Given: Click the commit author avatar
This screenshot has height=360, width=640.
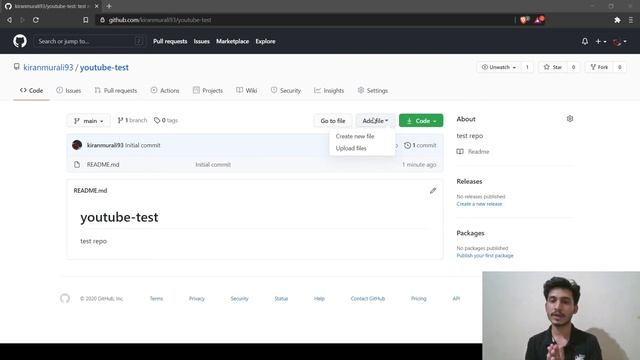Looking at the screenshot, I should [x=77, y=145].
